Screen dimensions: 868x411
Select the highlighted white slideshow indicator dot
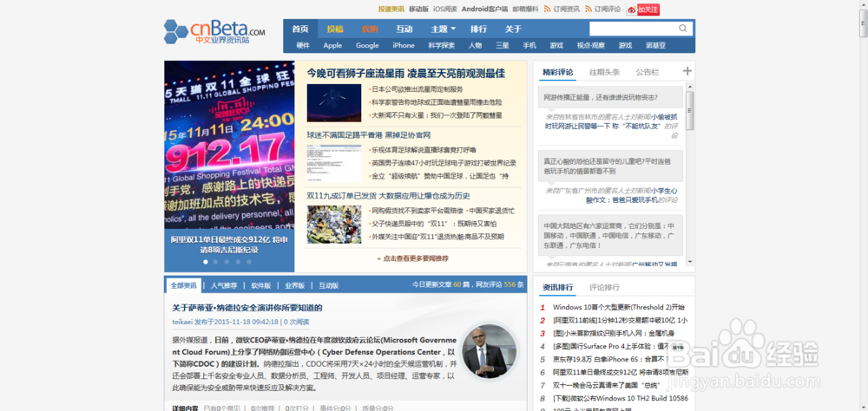206,262
